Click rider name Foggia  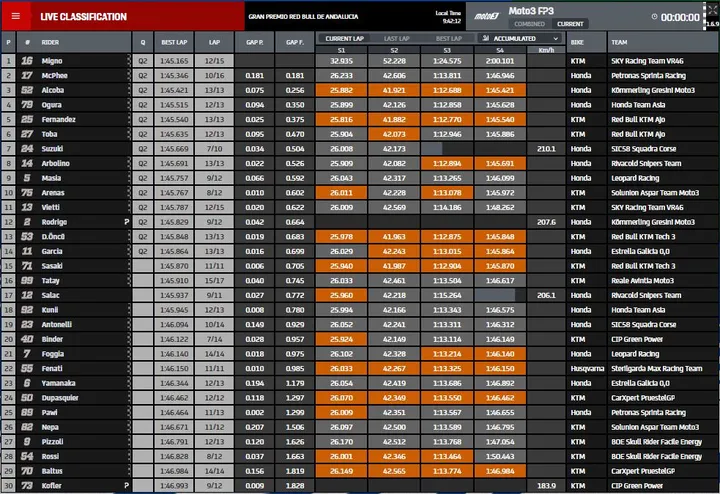pos(52,354)
